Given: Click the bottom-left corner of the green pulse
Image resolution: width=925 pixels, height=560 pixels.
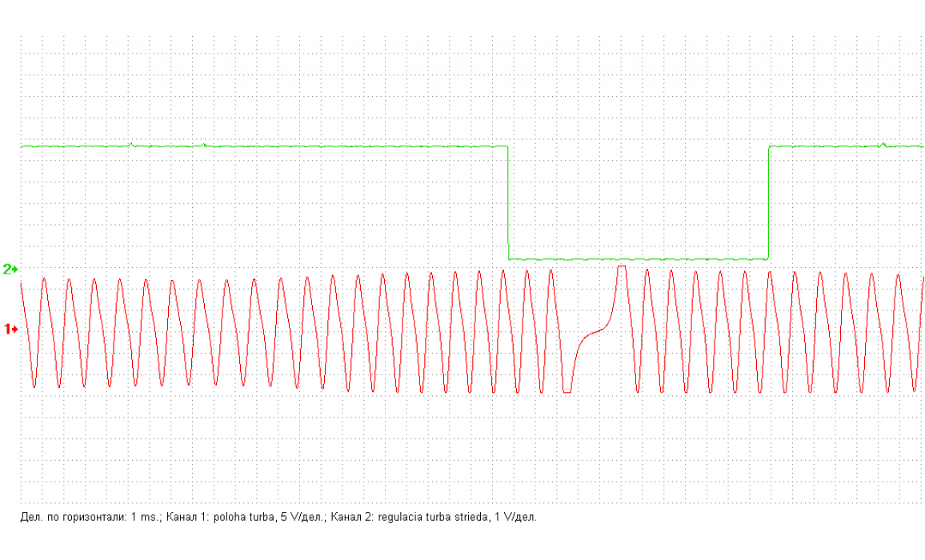Looking at the screenshot, I should pyautogui.click(x=510, y=258).
